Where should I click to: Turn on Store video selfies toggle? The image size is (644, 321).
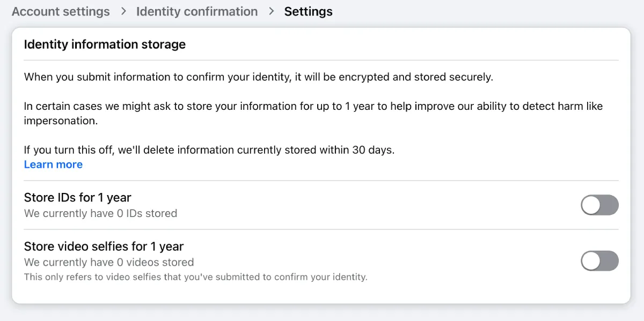[600, 262]
